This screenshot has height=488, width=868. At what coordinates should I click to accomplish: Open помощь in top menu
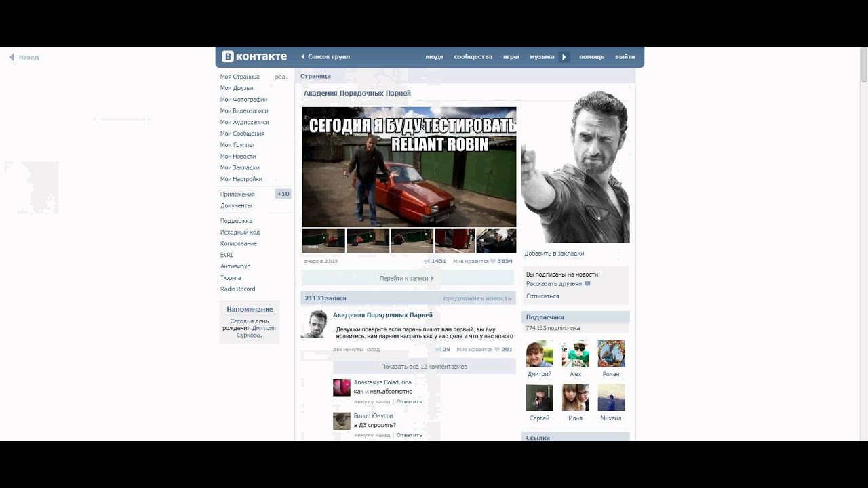[591, 57]
